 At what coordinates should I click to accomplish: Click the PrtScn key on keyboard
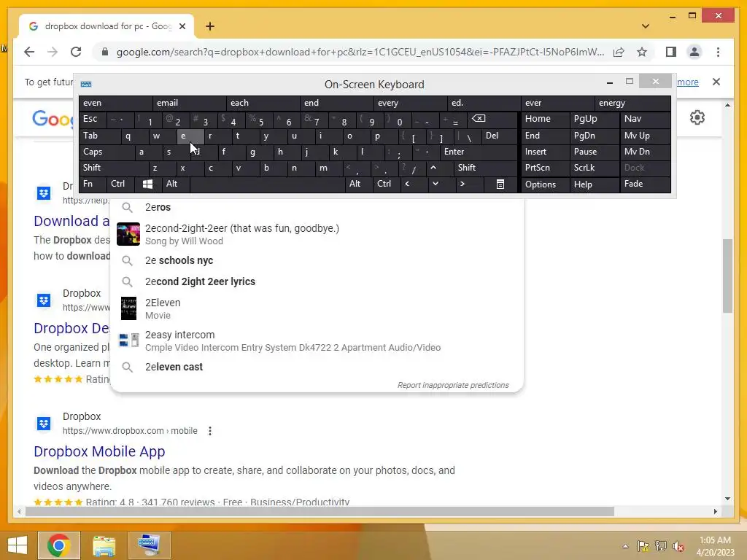(545, 168)
